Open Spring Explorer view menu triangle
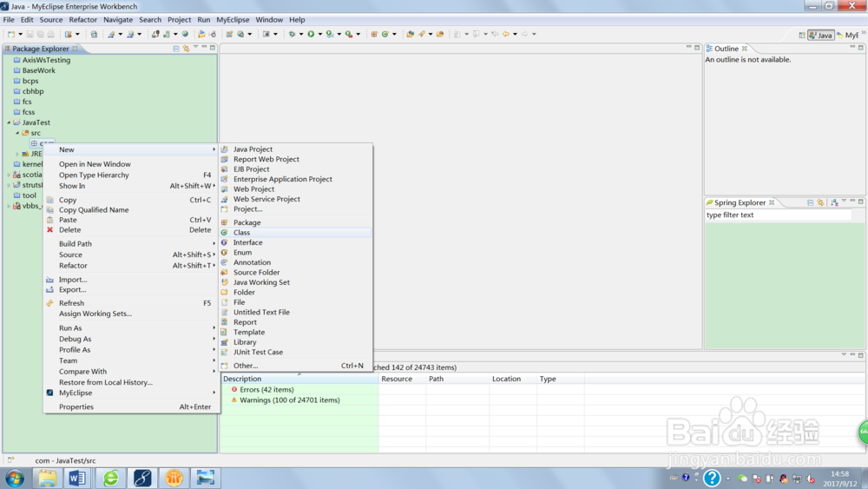 [x=845, y=202]
